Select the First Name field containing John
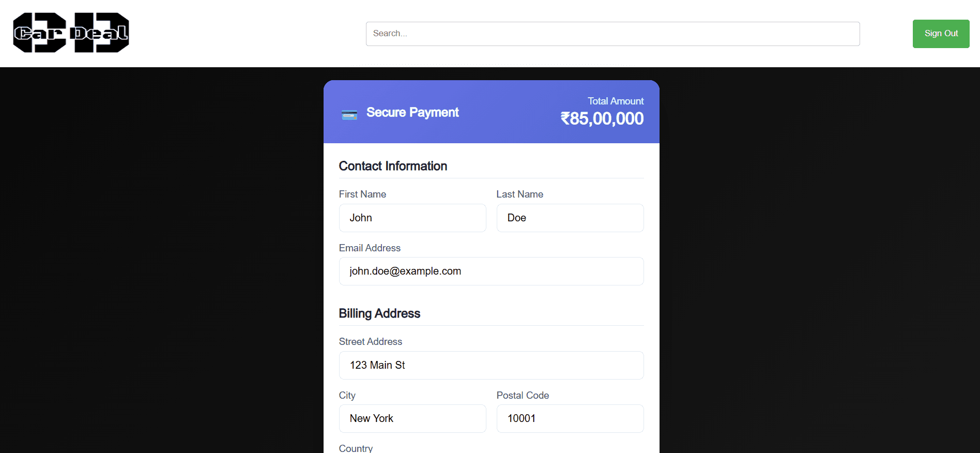Screen dimensions: 980x453 coord(412,218)
